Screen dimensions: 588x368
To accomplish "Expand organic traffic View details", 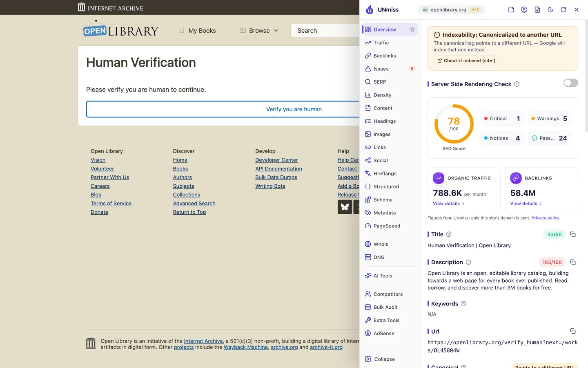I will [449, 204].
